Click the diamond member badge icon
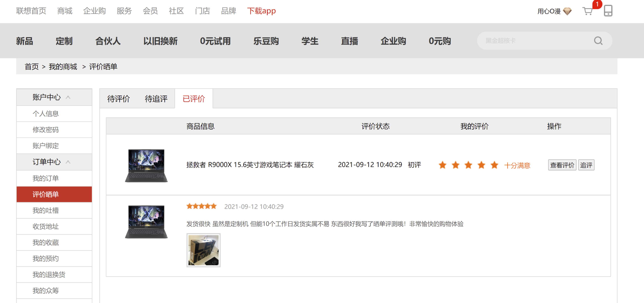Viewport: 644px width, 303px height. pos(567,11)
